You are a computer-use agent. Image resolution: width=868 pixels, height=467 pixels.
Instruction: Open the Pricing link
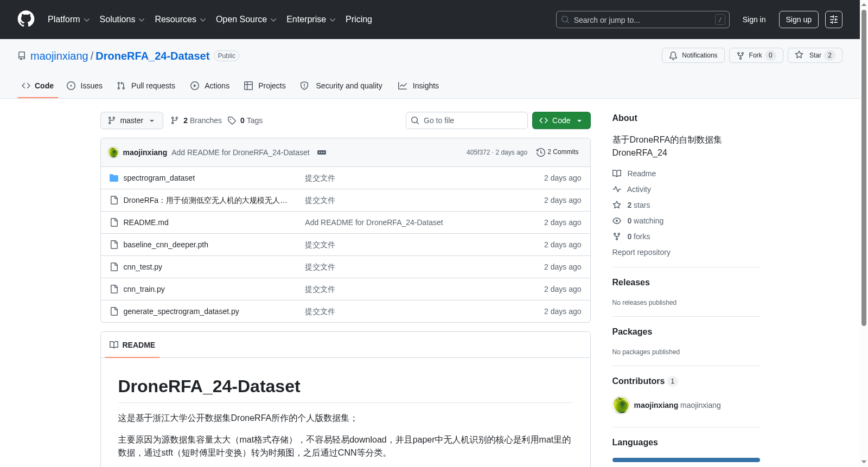[359, 20]
